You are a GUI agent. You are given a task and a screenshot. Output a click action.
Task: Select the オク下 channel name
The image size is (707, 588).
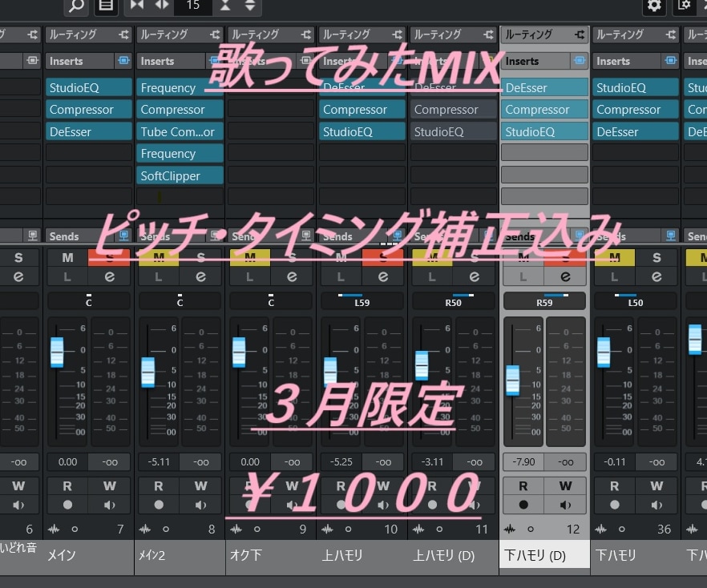(x=246, y=555)
